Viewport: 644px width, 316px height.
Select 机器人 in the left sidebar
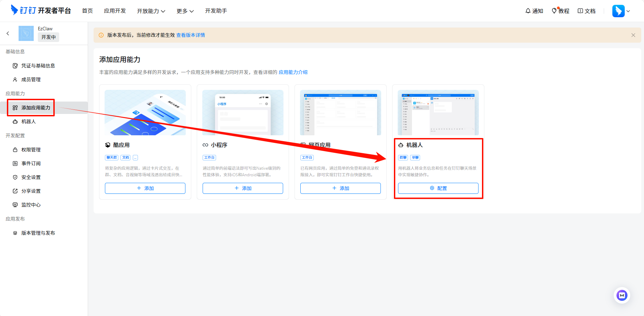click(x=29, y=122)
